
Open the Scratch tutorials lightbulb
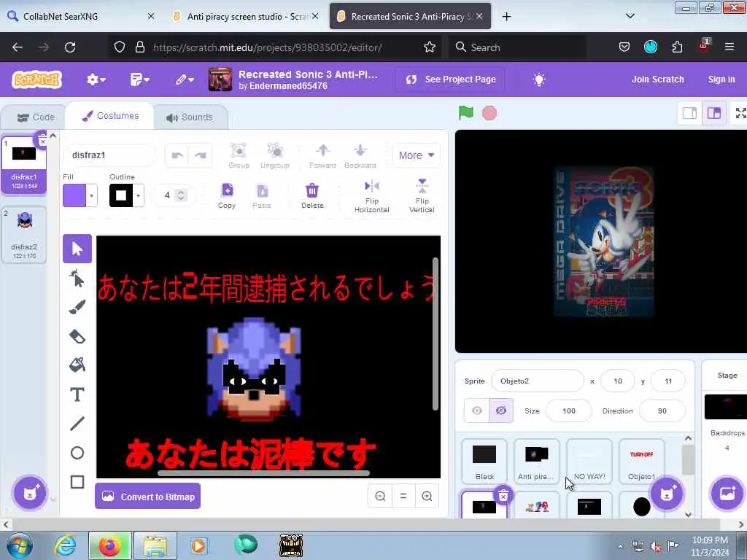click(x=539, y=79)
